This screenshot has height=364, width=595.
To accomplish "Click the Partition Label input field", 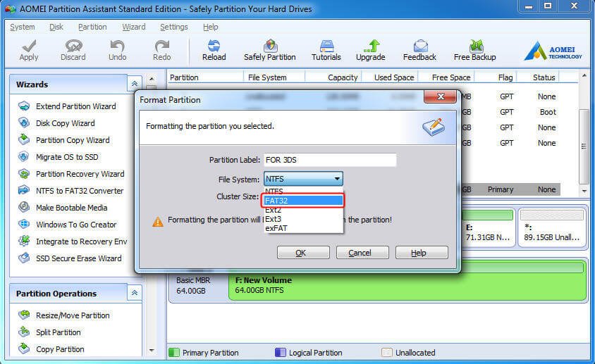I will pos(330,160).
